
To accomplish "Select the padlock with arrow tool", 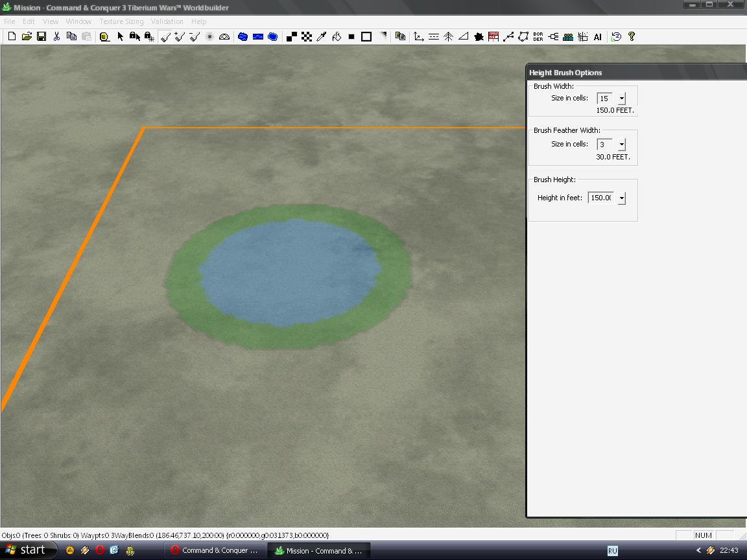I will point(135,37).
